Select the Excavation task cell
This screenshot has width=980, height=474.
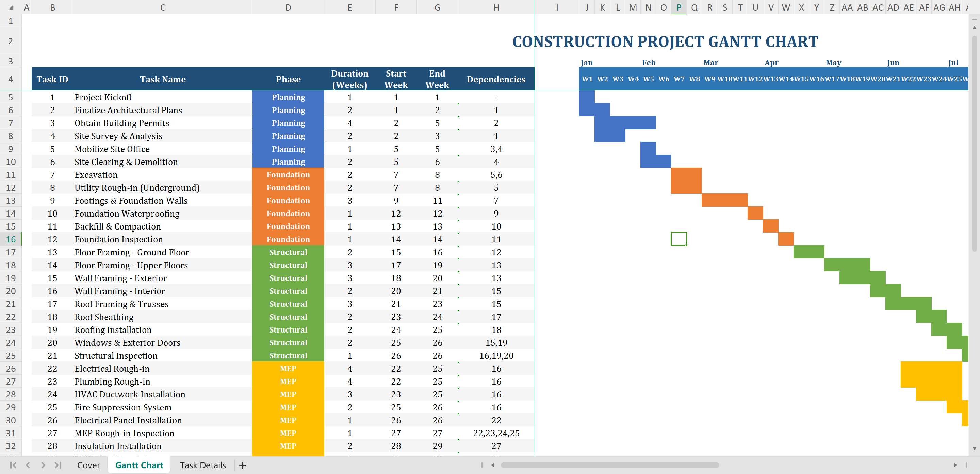click(x=162, y=174)
